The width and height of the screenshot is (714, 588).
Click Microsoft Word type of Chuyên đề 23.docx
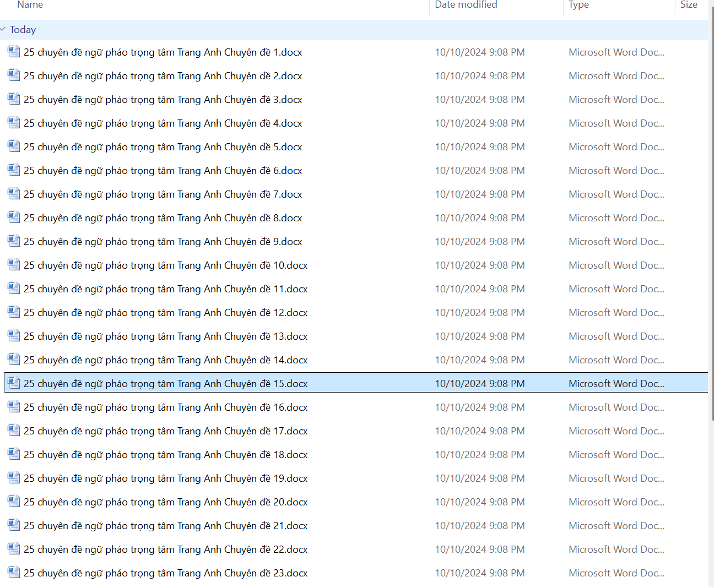(x=616, y=573)
